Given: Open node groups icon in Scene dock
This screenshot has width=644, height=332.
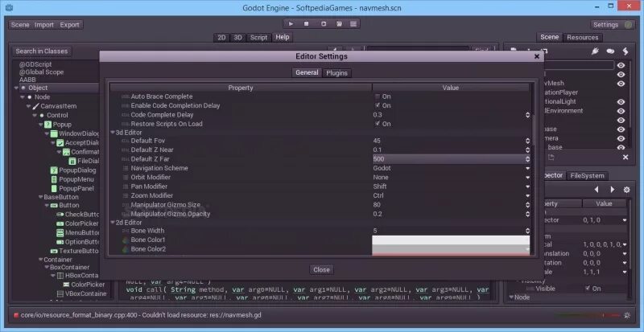Looking at the screenshot, I should pyautogui.click(x=610, y=51).
